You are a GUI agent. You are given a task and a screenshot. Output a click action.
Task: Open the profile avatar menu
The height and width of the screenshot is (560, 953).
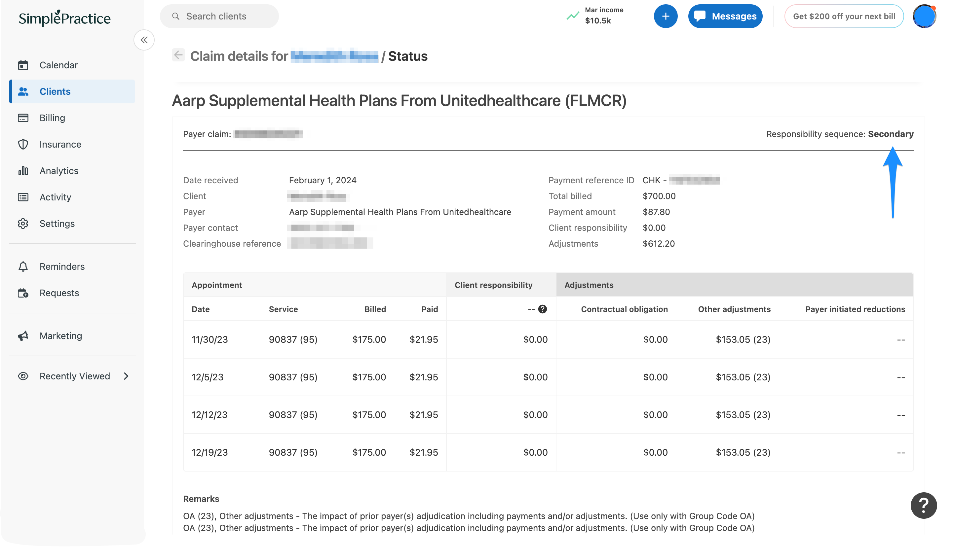(x=925, y=16)
